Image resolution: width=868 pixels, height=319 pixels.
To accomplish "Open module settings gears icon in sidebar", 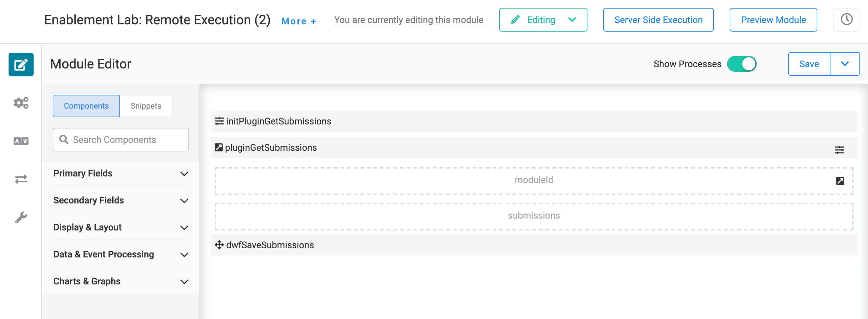I will (21, 103).
